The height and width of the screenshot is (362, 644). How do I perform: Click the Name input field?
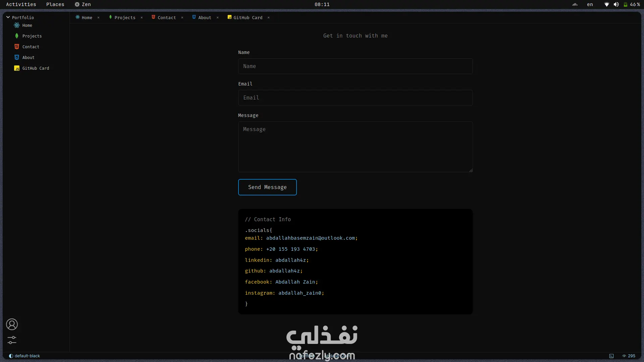click(x=355, y=66)
